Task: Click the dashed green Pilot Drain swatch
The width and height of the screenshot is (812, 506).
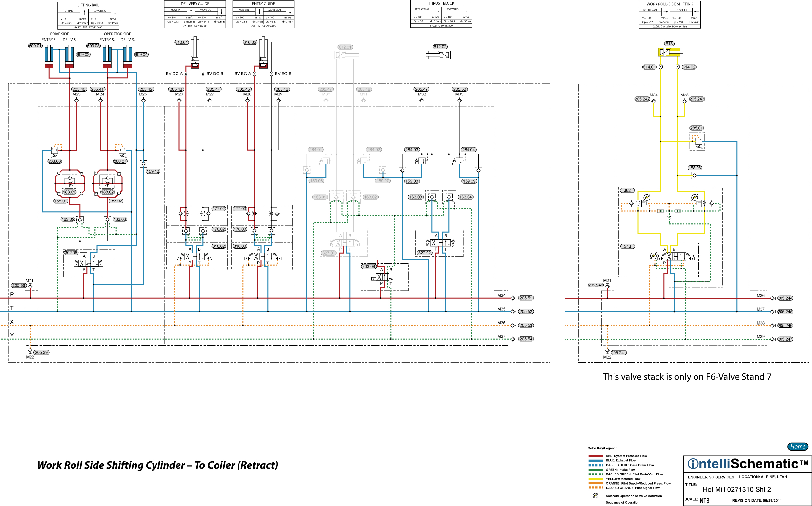Action: pyautogui.click(x=595, y=474)
